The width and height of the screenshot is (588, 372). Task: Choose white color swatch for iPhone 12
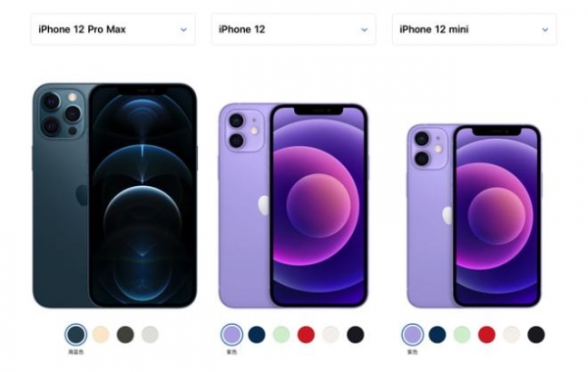click(x=331, y=335)
